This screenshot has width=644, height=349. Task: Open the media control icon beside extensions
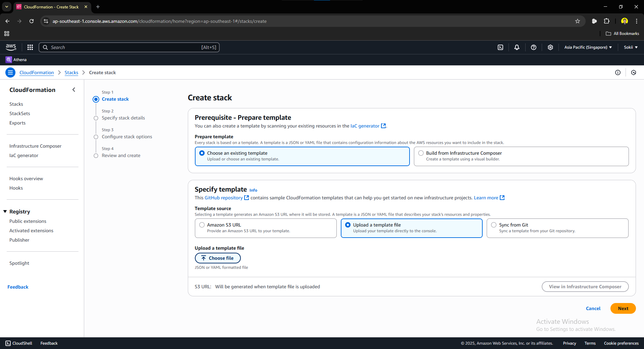point(594,21)
